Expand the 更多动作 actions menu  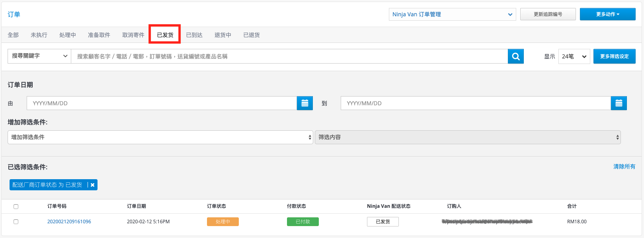coord(608,14)
